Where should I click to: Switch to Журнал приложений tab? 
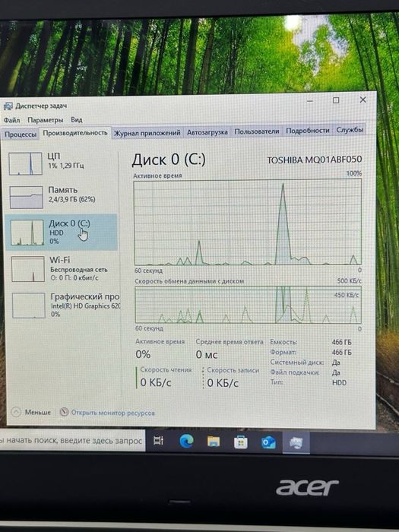pos(147,133)
